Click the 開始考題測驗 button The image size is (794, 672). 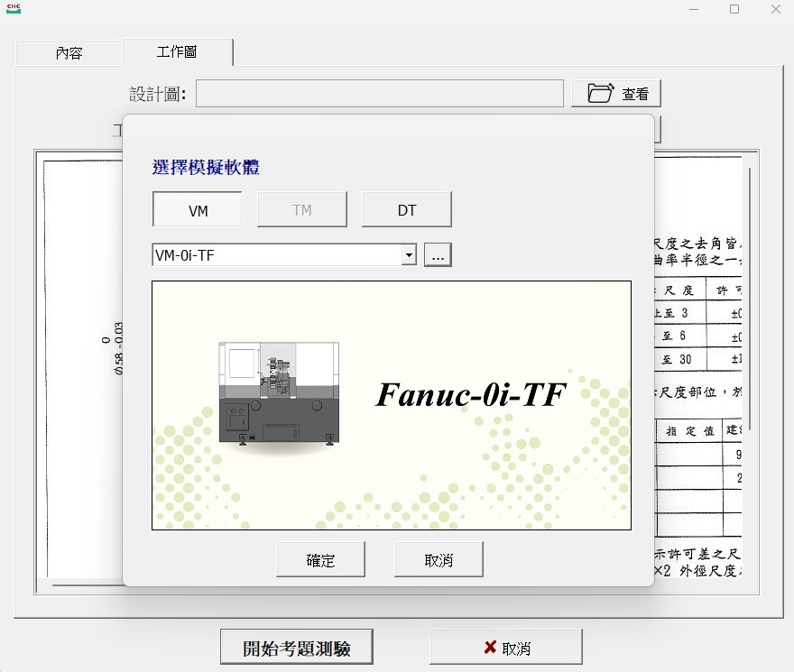click(x=297, y=647)
